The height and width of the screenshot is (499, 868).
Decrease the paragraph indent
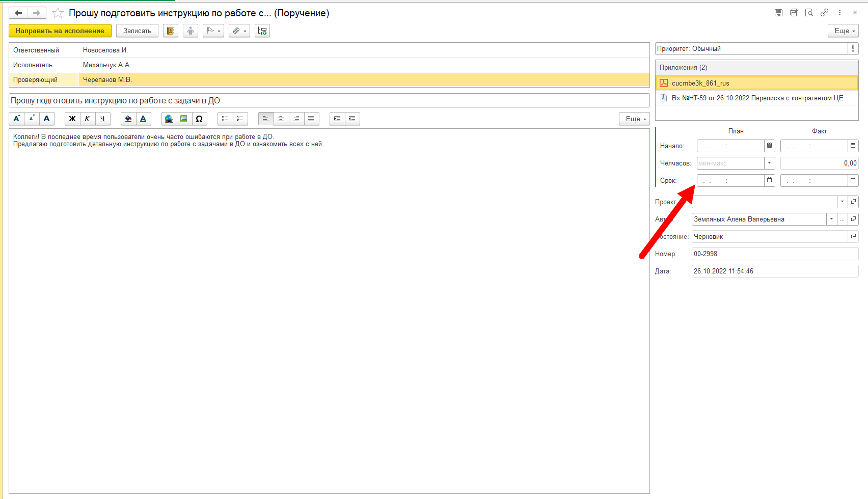click(x=352, y=119)
